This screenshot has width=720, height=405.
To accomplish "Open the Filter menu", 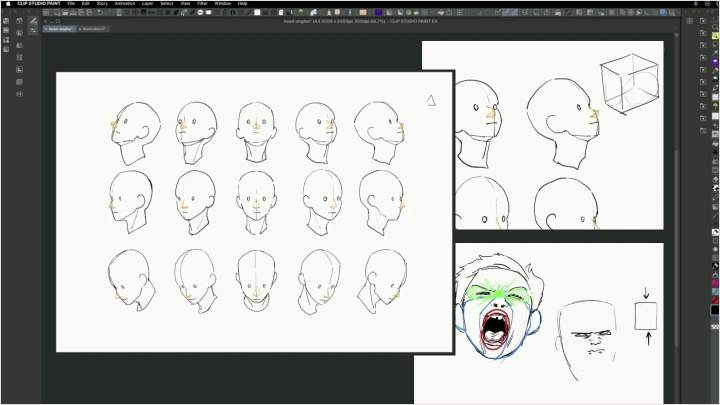I will (x=202, y=3).
